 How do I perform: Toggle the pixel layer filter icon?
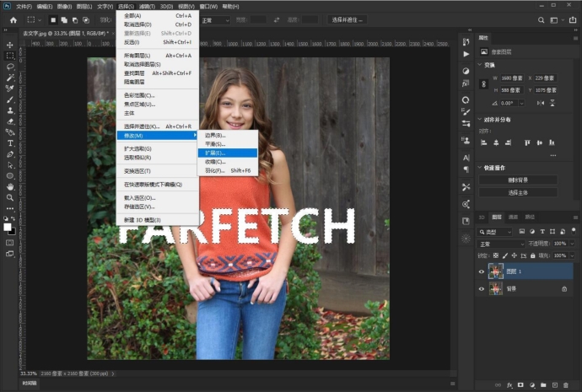[522, 232]
